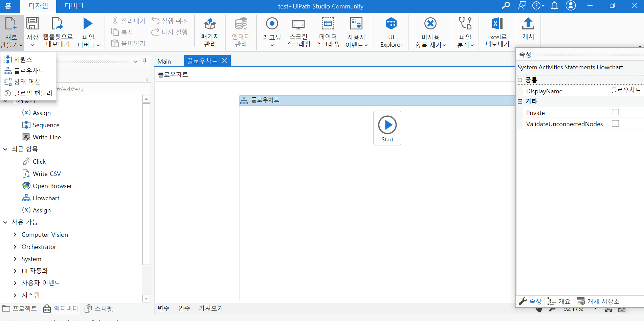Open 엔터티 관리 (Manage Entities)
The image size is (644, 321).
tap(241, 33)
